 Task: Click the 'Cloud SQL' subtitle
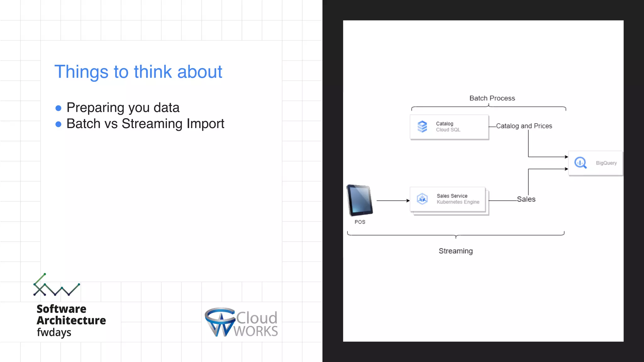(448, 130)
